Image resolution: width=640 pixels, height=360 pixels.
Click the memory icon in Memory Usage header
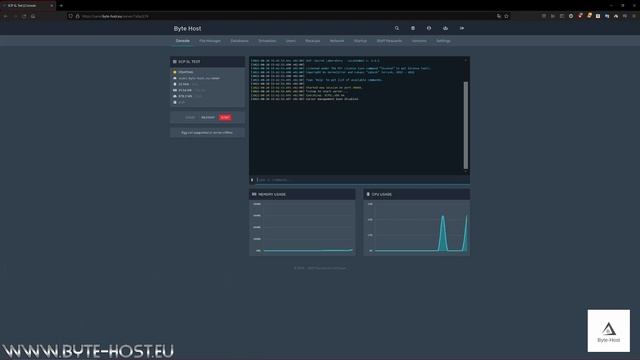click(254, 194)
